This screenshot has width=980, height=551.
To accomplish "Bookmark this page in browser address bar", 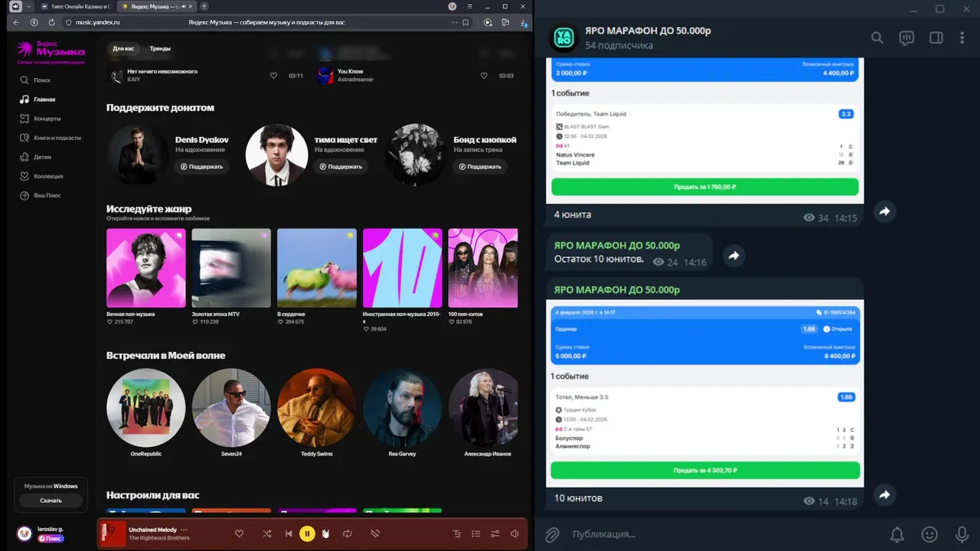I will pyautogui.click(x=465, y=22).
